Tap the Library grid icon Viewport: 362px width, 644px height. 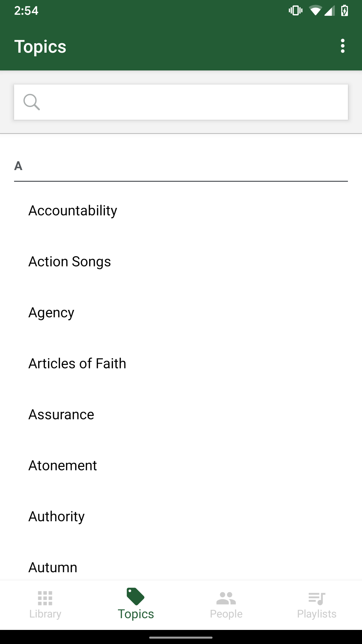pyautogui.click(x=45, y=598)
